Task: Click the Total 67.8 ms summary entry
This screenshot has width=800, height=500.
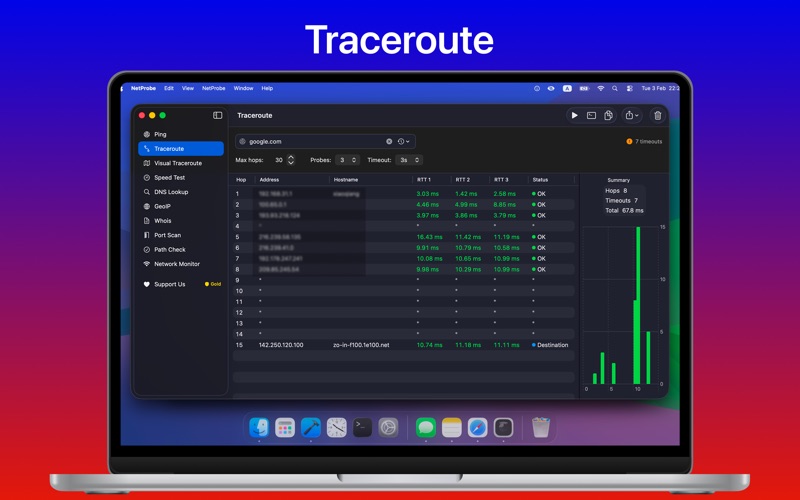Action: (624, 210)
